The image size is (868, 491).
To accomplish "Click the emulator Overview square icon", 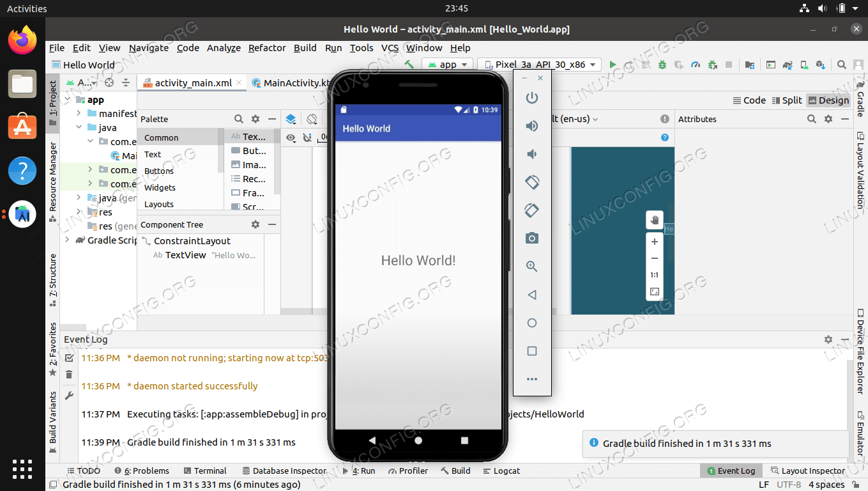I will tap(531, 351).
